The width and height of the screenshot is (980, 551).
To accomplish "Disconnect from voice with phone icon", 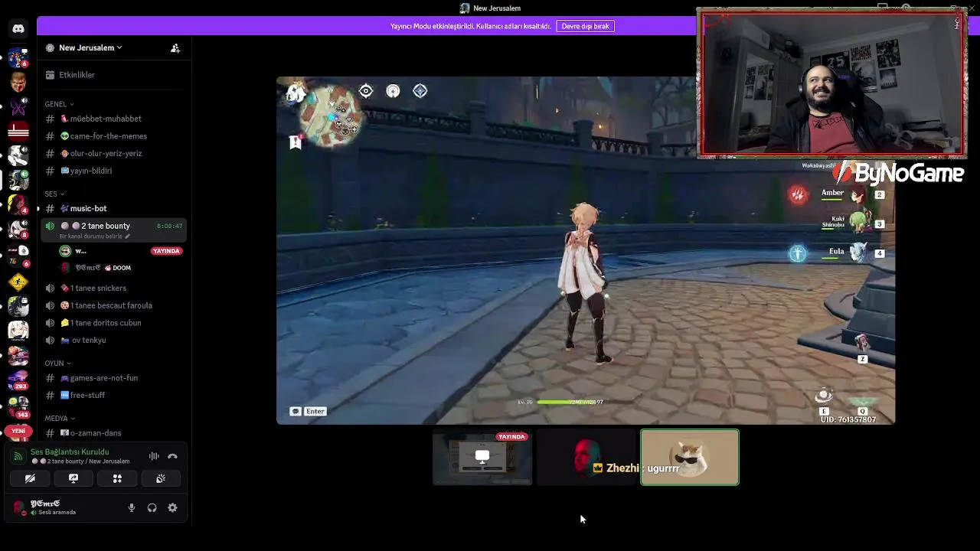I will point(172,456).
